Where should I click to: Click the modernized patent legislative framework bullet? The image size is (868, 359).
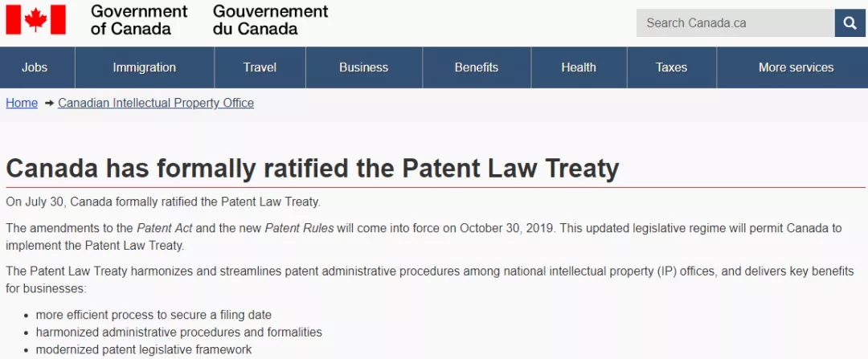[144, 349]
